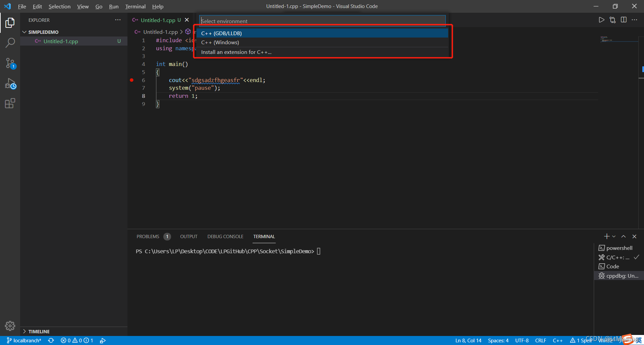Open the Run menu

pos(114,6)
